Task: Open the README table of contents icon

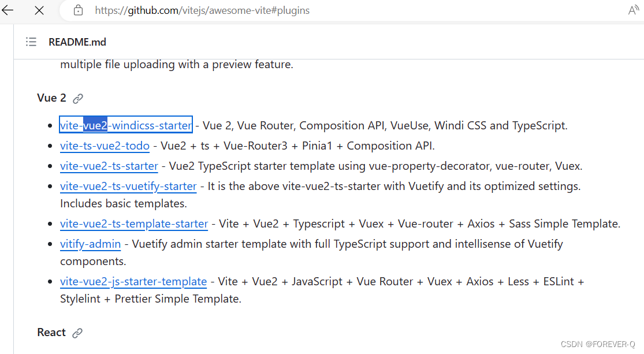Action: (31, 42)
